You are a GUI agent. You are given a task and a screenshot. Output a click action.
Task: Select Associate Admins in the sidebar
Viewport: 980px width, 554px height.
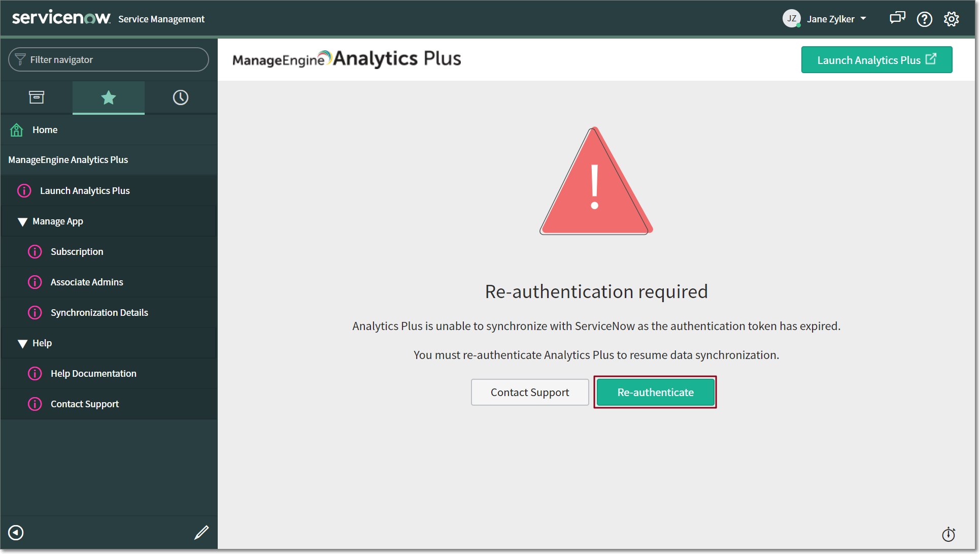pos(87,282)
